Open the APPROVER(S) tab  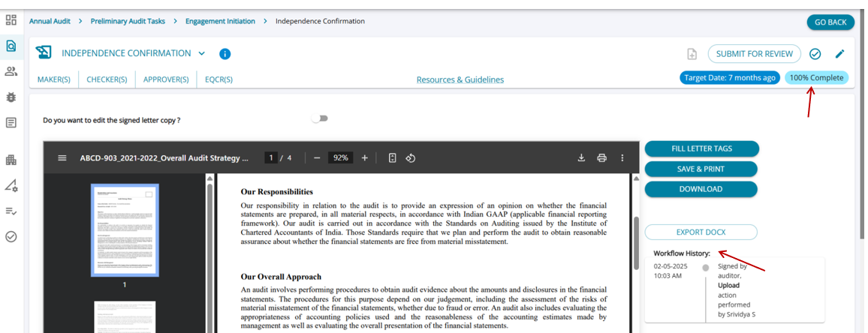(166, 79)
